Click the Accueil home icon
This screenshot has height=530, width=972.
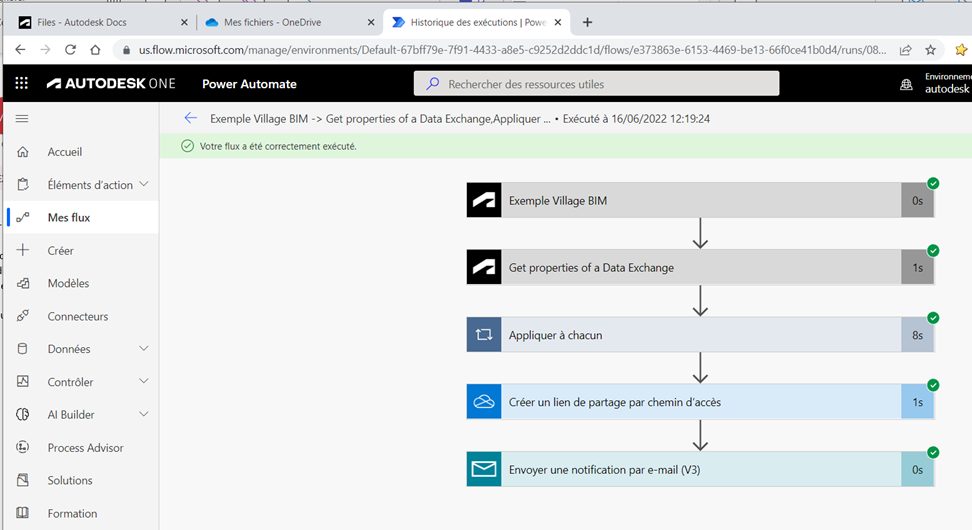click(23, 152)
